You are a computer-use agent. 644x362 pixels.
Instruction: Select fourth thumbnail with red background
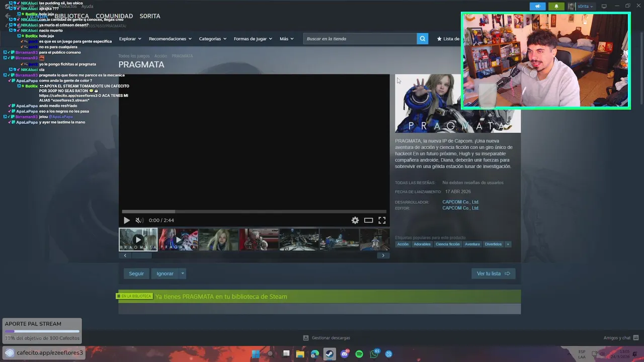click(259, 239)
